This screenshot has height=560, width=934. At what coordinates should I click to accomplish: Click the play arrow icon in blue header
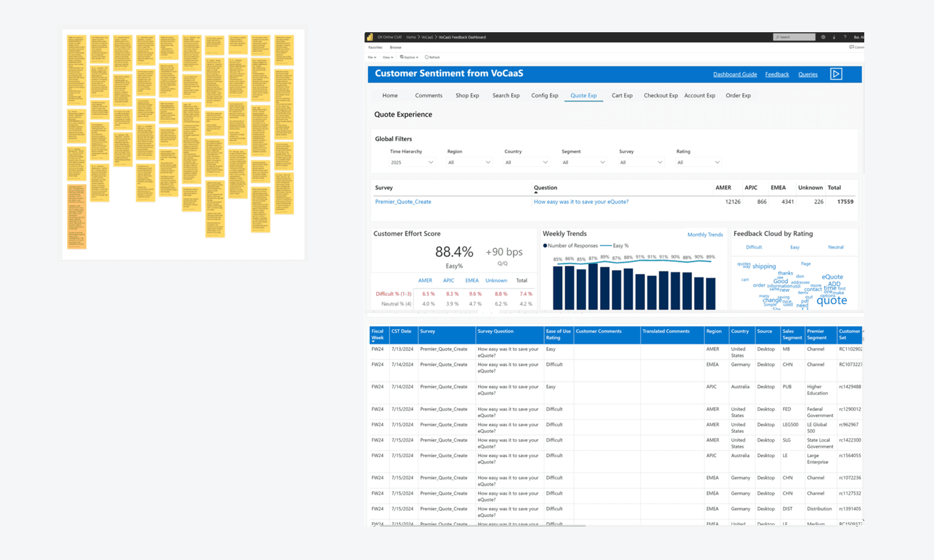pos(836,74)
